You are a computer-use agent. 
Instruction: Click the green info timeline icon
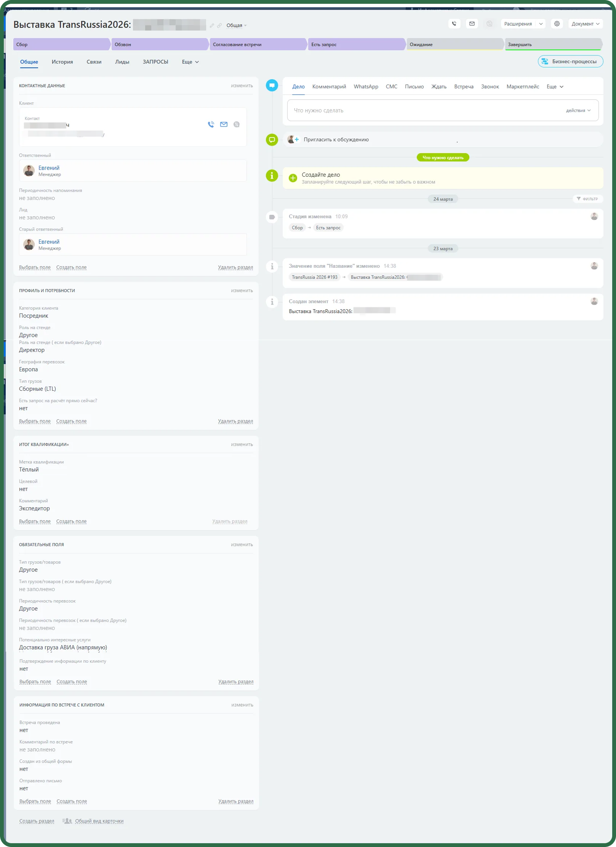[x=272, y=176]
